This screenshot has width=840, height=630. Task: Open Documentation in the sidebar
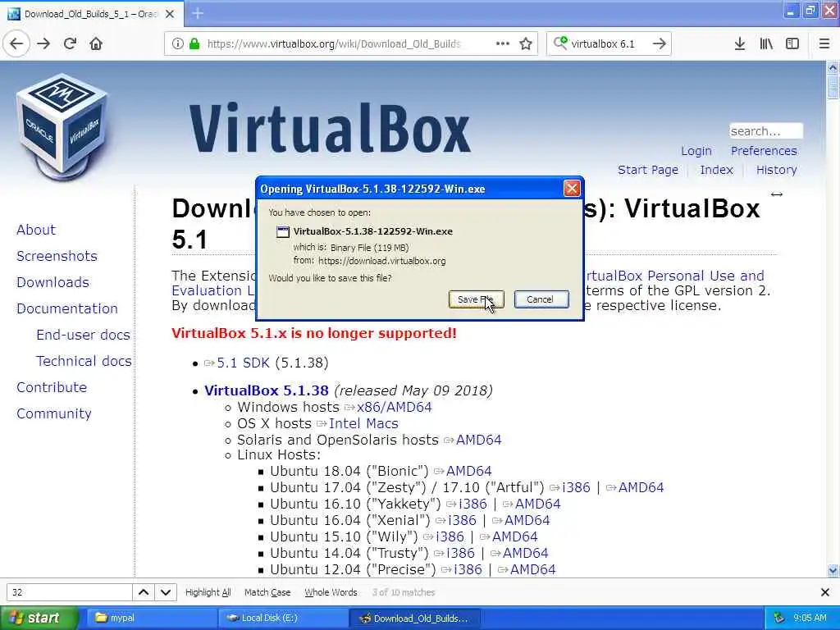pos(67,308)
